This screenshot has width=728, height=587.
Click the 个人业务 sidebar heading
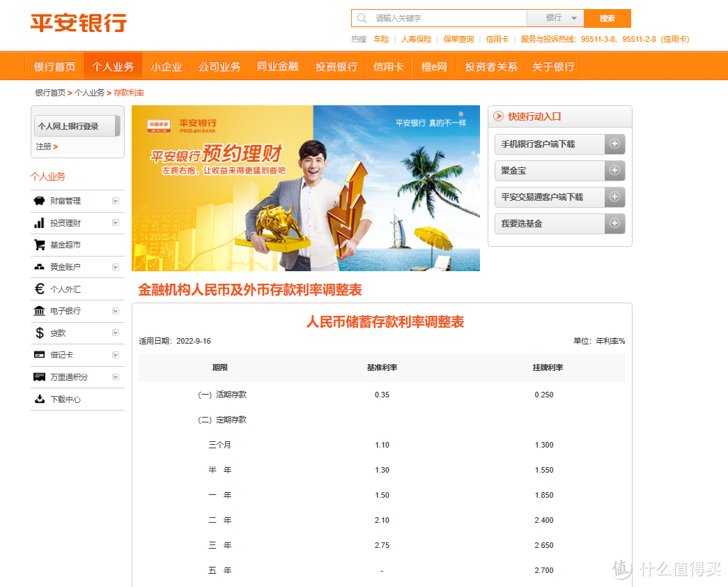[x=48, y=176]
